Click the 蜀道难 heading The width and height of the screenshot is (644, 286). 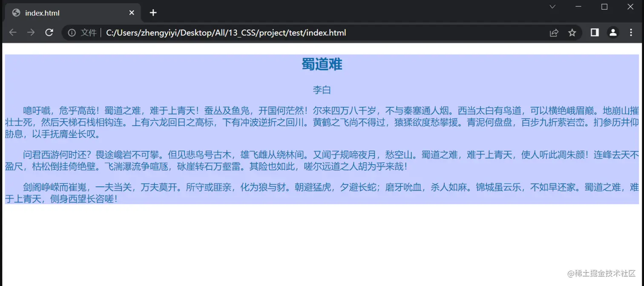point(322,64)
